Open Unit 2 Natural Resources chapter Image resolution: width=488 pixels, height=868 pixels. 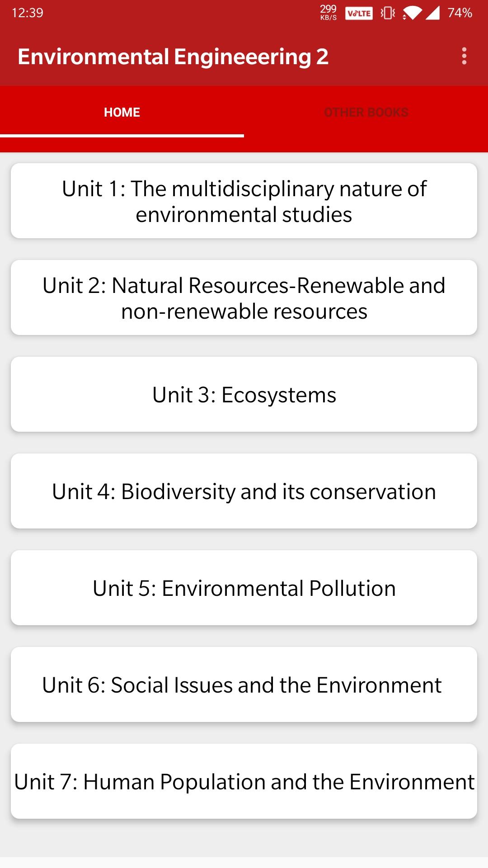click(244, 298)
